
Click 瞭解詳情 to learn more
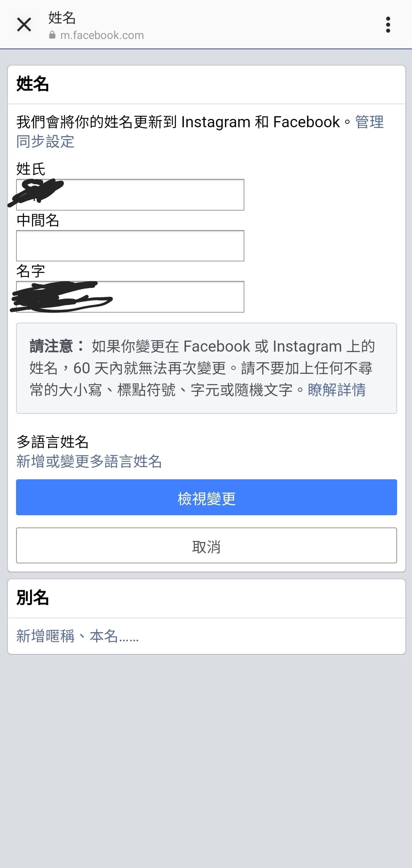[336, 391]
